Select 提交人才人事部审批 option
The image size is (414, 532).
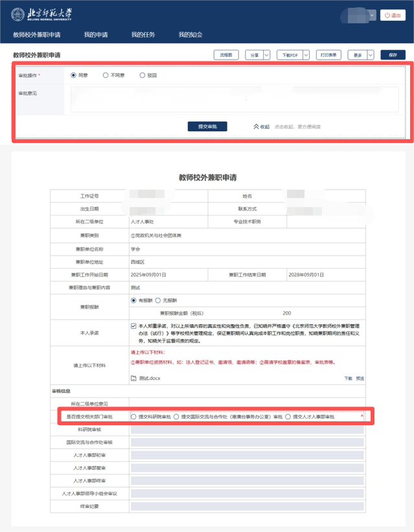tap(289, 417)
